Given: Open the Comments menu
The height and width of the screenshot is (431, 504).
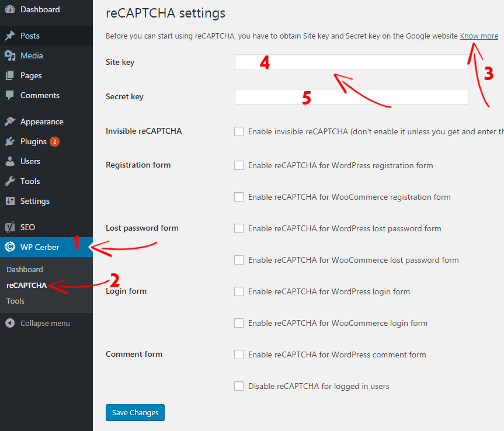Looking at the screenshot, I should 46,95.
